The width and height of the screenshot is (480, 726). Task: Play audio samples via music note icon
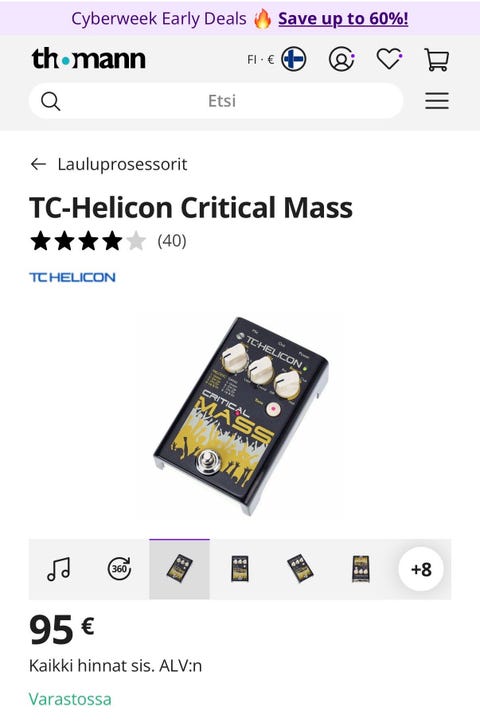[x=59, y=569]
